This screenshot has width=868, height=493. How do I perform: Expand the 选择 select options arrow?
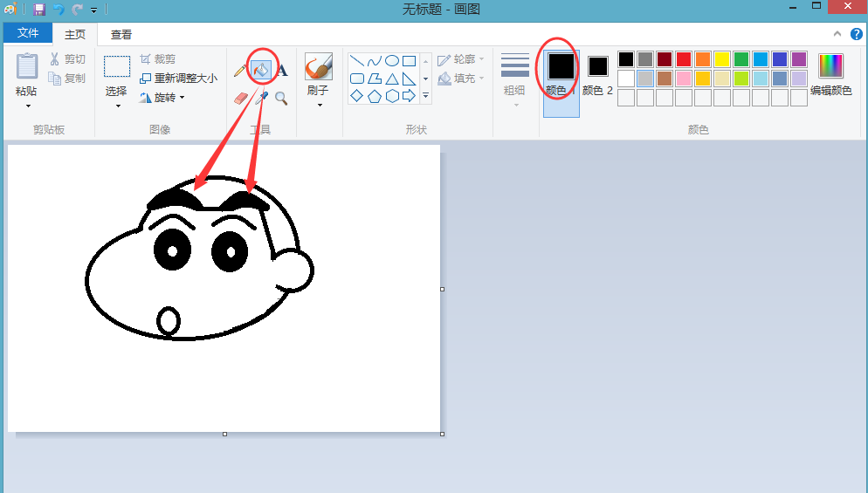117,106
